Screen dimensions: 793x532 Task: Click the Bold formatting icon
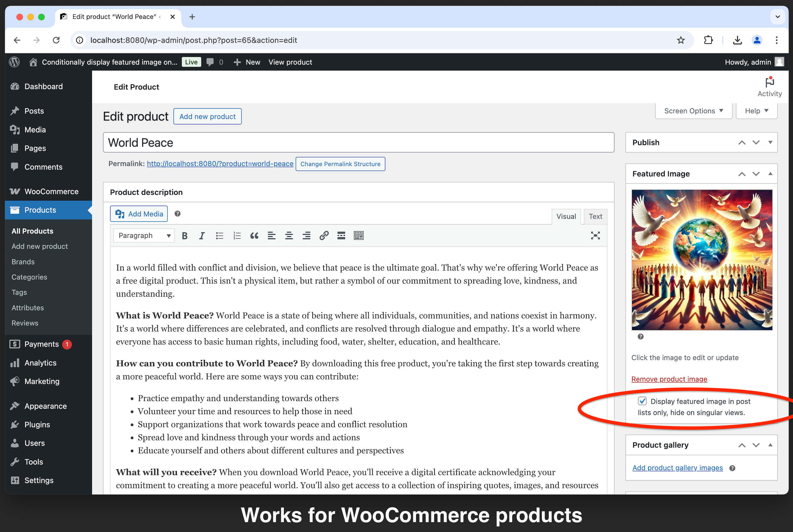[185, 236]
